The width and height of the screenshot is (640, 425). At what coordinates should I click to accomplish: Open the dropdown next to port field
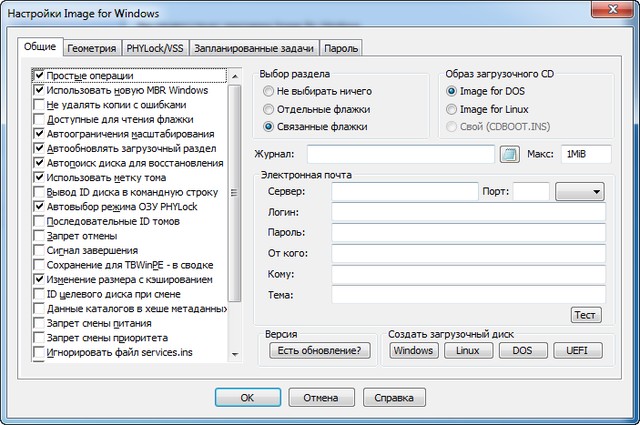point(579,190)
